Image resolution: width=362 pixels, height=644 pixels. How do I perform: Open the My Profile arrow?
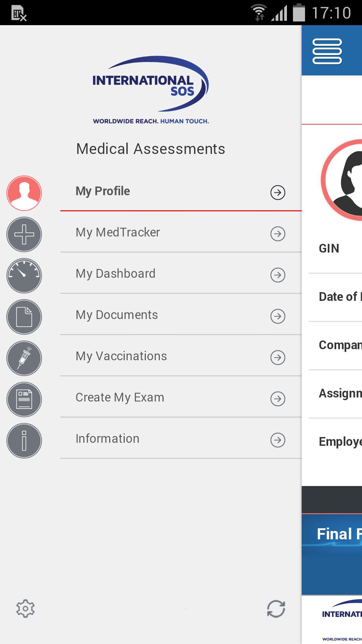click(x=278, y=193)
